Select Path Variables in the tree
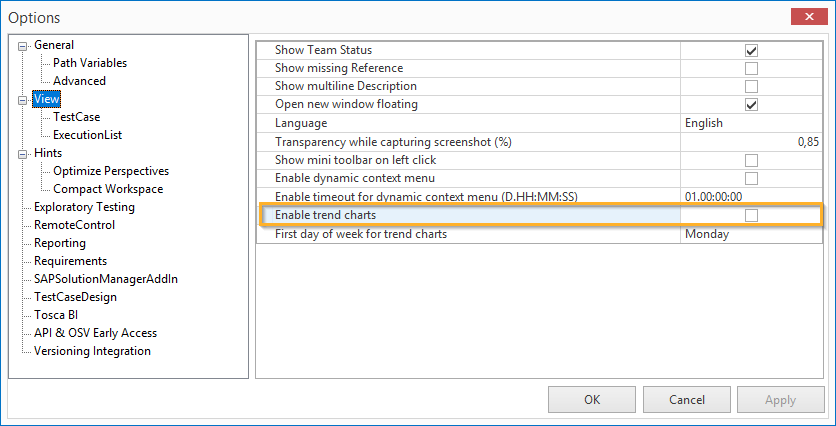 pyautogui.click(x=90, y=63)
